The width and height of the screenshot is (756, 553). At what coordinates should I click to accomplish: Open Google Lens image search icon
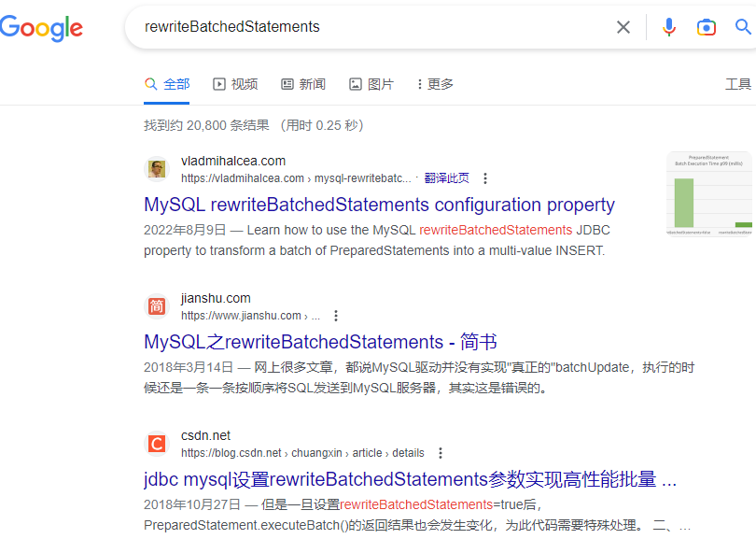tap(706, 27)
